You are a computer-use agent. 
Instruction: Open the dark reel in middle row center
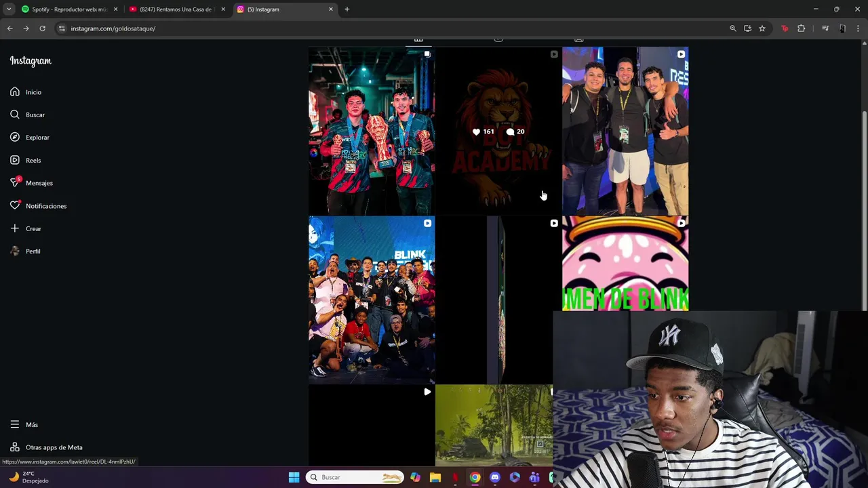tap(498, 300)
